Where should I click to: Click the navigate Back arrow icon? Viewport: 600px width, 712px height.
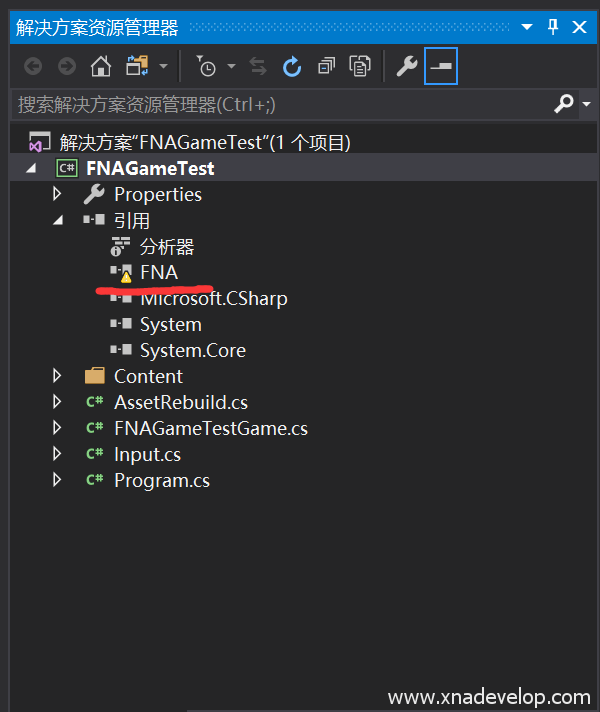point(33,67)
